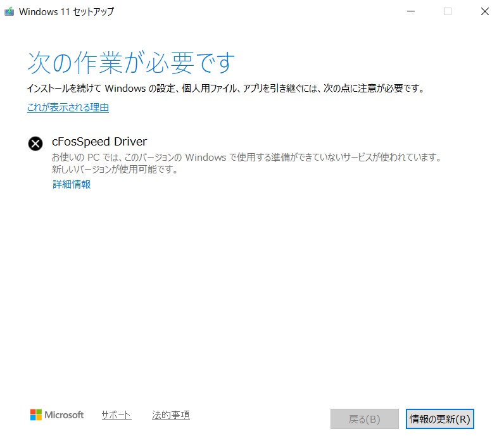504x448 pixels.
Task: Close the Windows 11 setup window
Action: [x=485, y=11]
